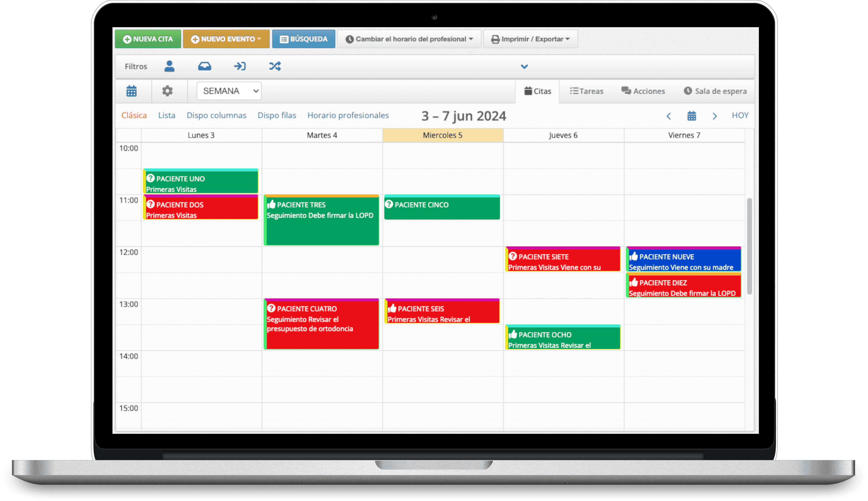Click question-mark status icon on PACIENTE DOS
The image size is (868, 501).
click(150, 204)
